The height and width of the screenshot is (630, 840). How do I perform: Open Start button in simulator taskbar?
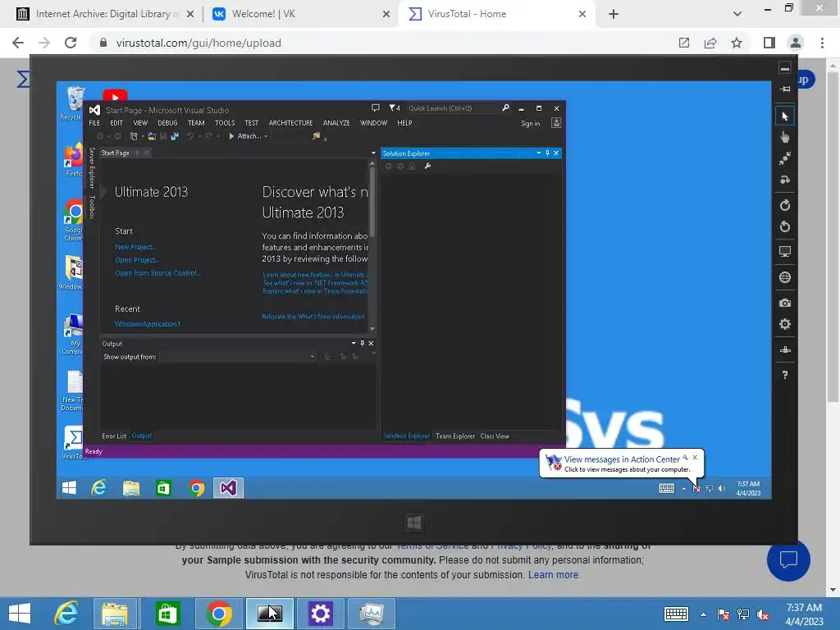pyautogui.click(x=69, y=488)
